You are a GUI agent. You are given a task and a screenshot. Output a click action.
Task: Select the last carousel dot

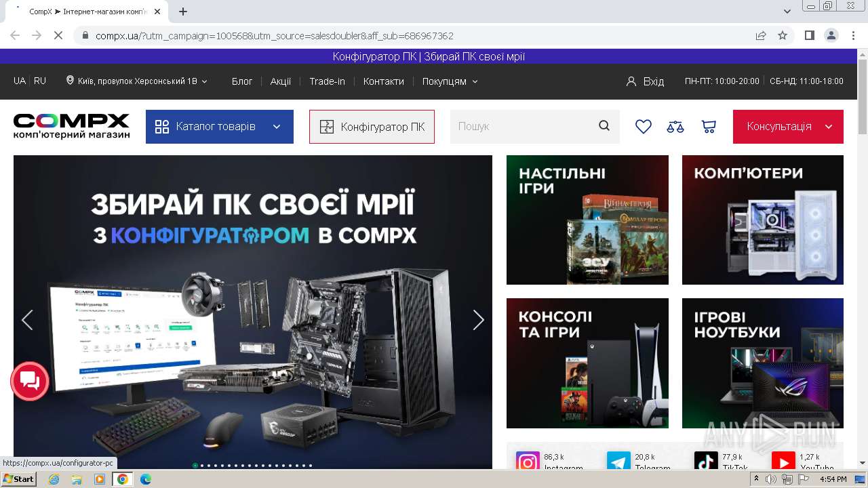pos(311,466)
